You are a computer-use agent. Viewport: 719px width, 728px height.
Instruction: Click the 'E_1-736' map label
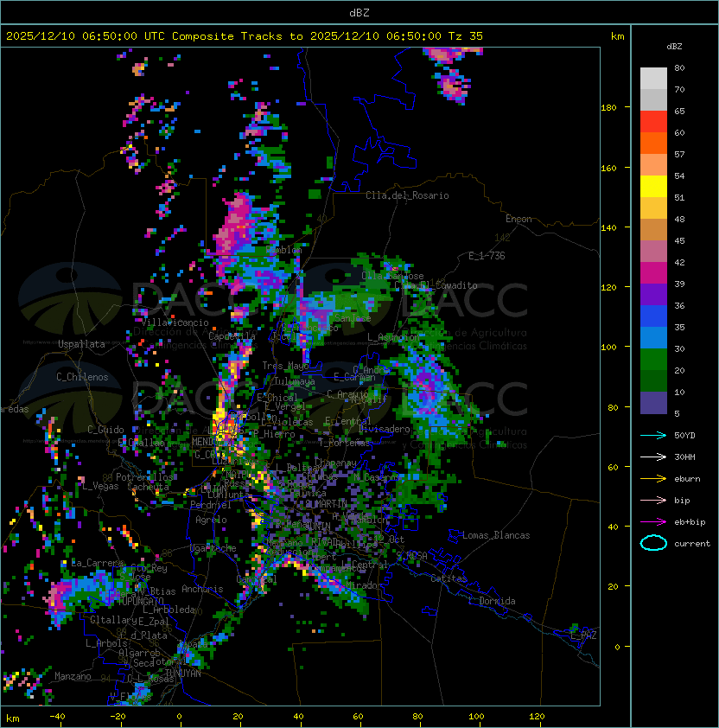pyautogui.click(x=487, y=256)
